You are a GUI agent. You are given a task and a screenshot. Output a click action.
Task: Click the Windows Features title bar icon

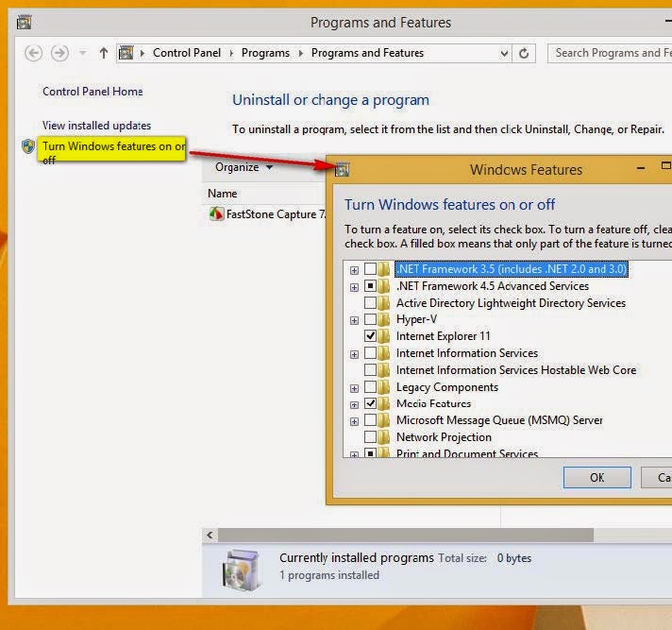click(342, 170)
